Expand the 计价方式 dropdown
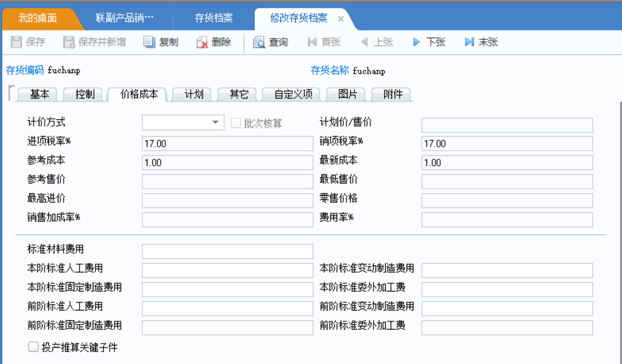Screen dimensions: 622x364 [215, 122]
